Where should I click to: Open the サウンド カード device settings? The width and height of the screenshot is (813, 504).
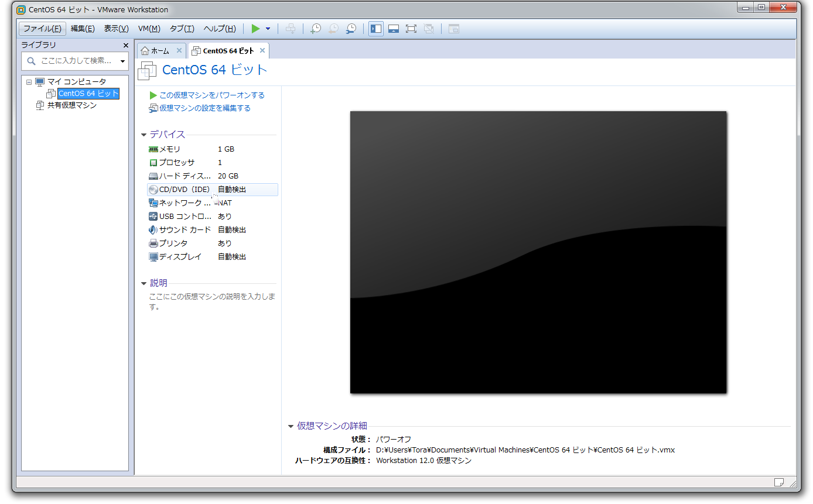coord(183,229)
